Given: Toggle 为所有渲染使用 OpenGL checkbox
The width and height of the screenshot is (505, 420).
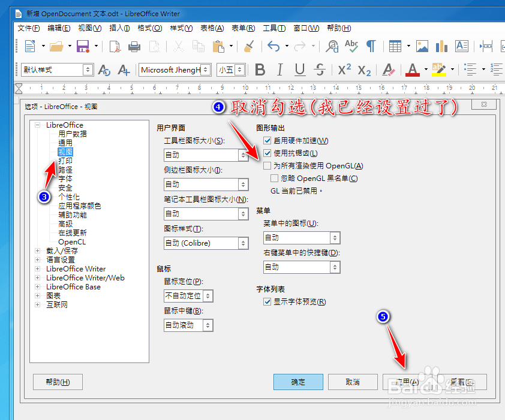Looking at the screenshot, I should pyautogui.click(x=267, y=166).
